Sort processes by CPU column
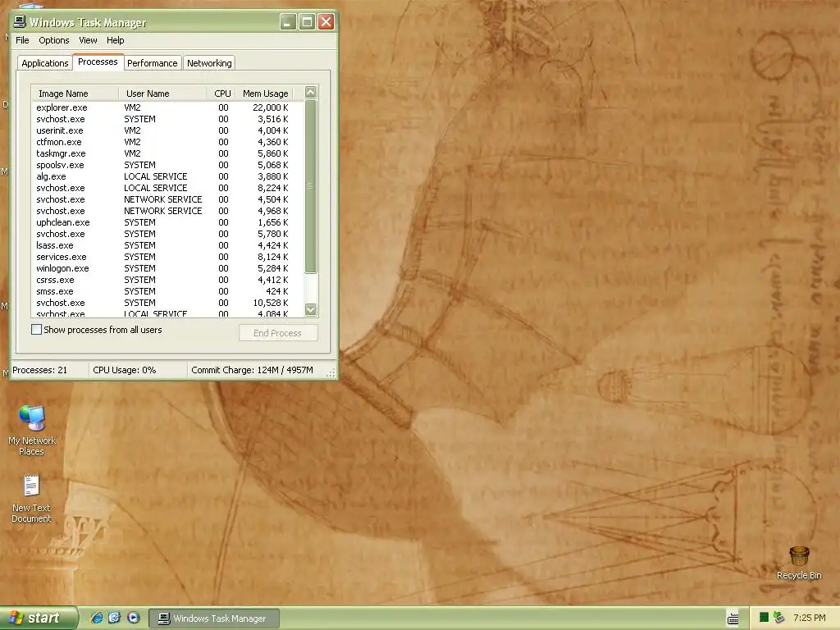 [x=222, y=94]
